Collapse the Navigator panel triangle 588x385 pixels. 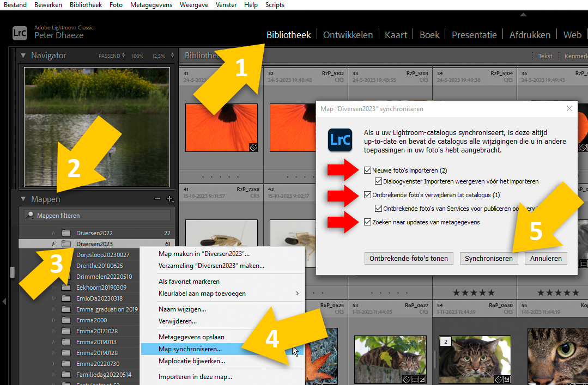point(23,56)
